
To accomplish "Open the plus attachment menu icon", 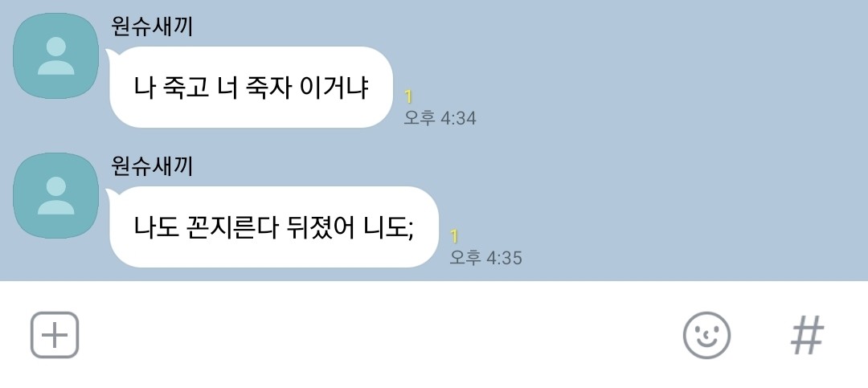I will (x=55, y=335).
